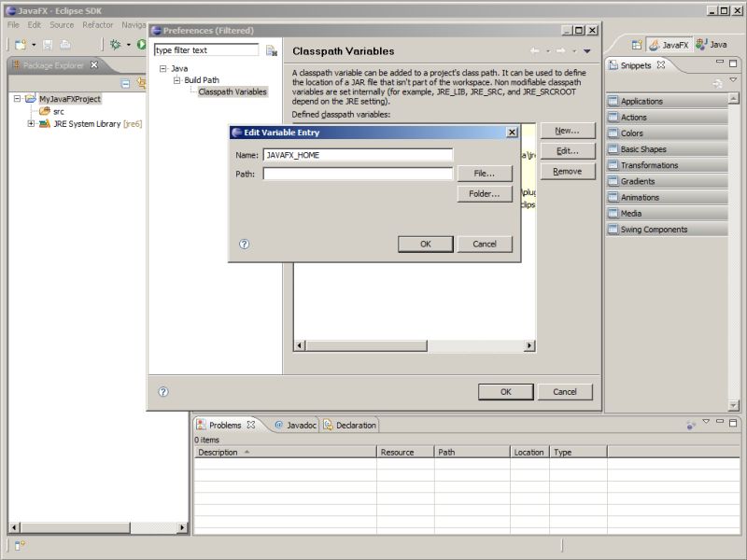
Task: Click Collapse All in Package Explorer
Action: coord(125,84)
